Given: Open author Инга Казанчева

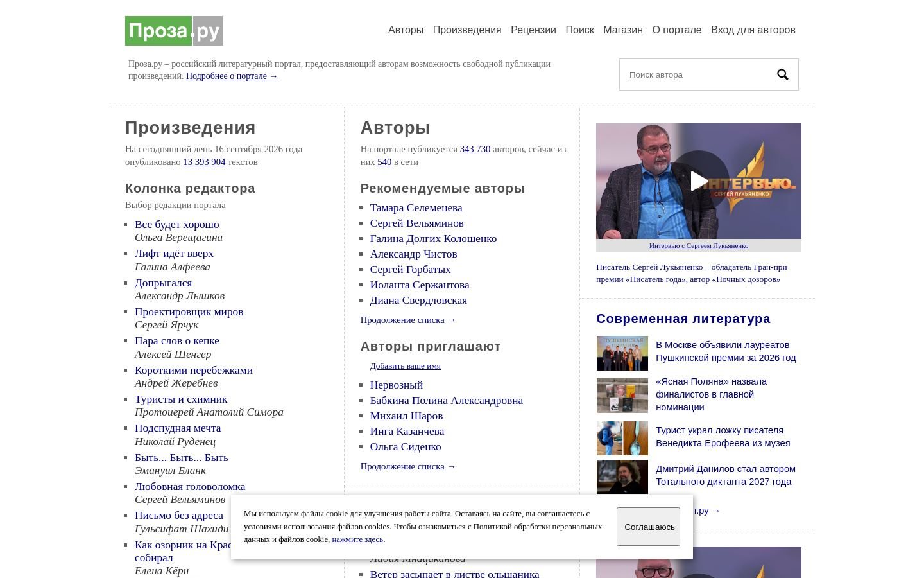Looking at the screenshot, I should tap(407, 431).
